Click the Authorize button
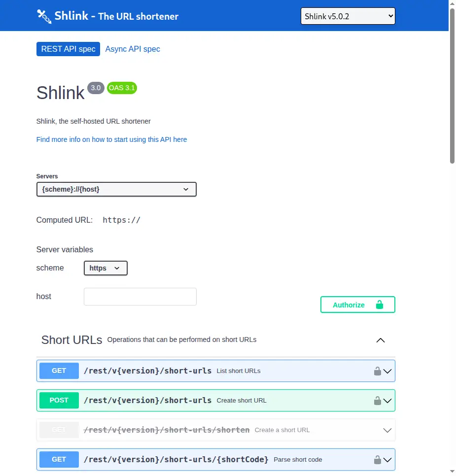The width and height of the screenshot is (456, 476). click(x=357, y=305)
